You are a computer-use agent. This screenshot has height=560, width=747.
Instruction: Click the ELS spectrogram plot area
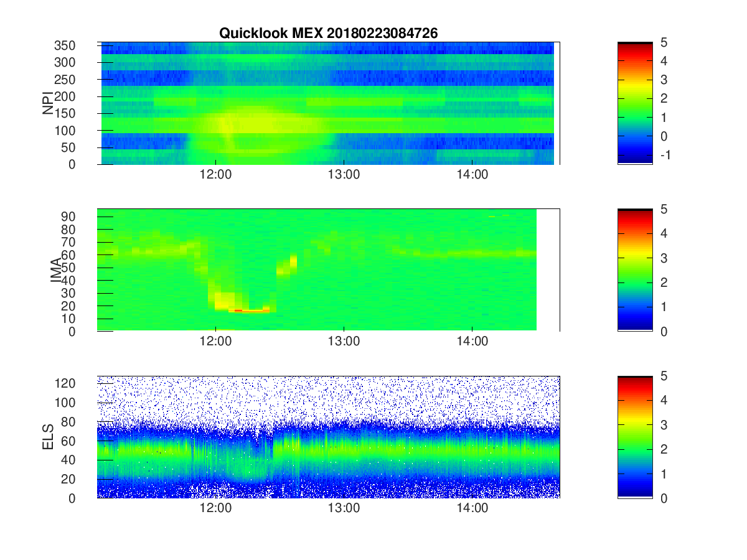pos(328,437)
